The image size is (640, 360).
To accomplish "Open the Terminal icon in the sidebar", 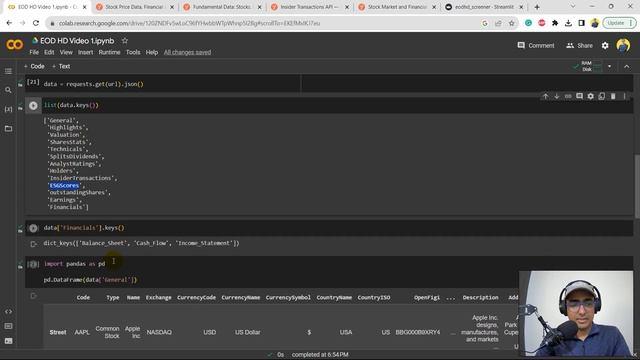I will pos(8,341).
